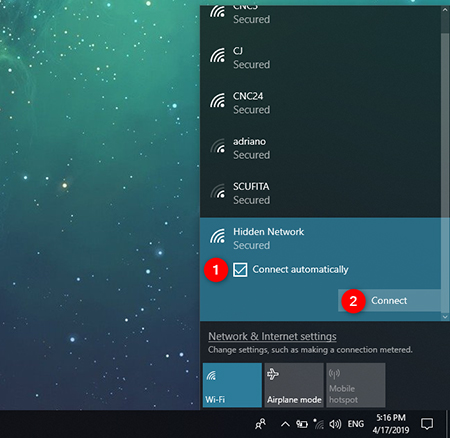Open the volume speaker icon
Viewport: 450px width, 438px height.
(335, 424)
